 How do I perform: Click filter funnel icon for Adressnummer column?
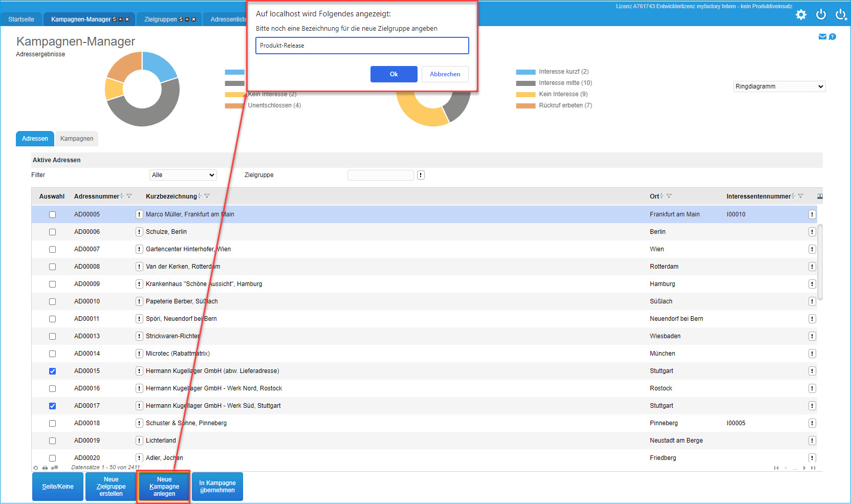129,196
